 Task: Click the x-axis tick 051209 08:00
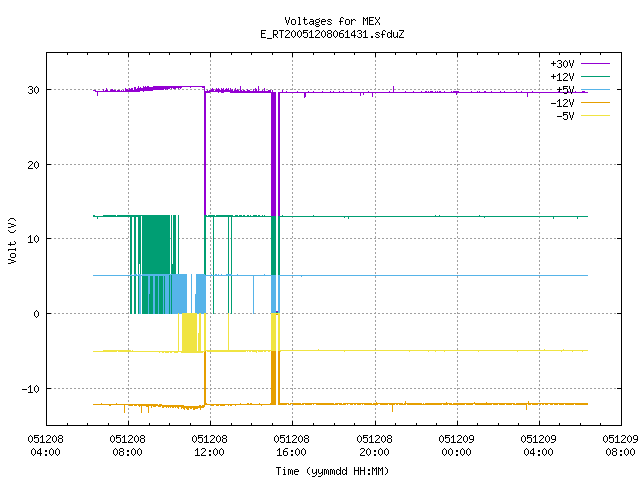pyautogui.click(x=620, y=446)
